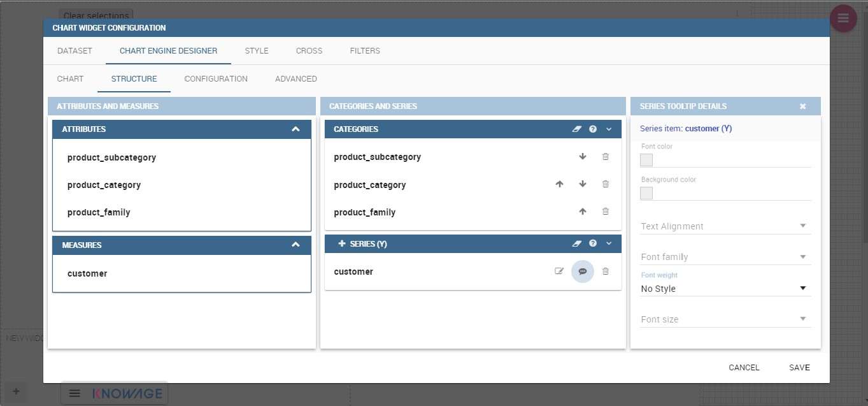Image resolution: width=868 pixels, height=406 pixels.
Task: Pick the Background color swatch
Action: tap(646, 193)
